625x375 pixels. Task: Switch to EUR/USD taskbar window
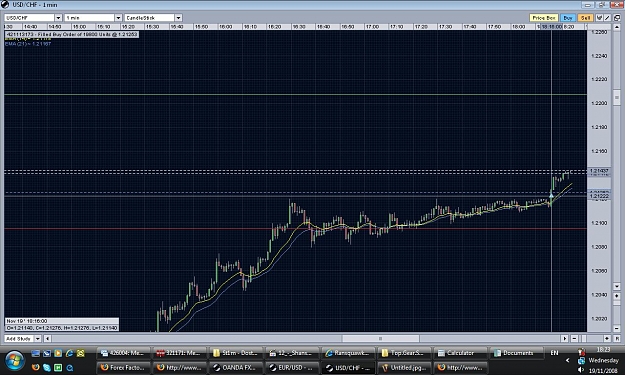coord(292,367)
